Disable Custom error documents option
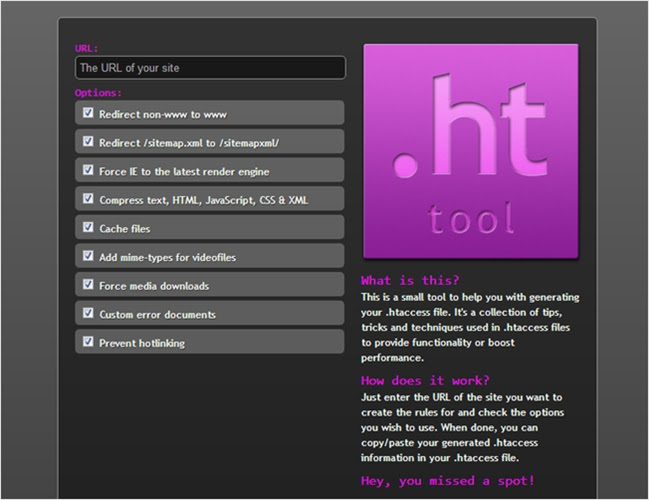Image resolution: width=649 pixels, height=500 pixels. click(88, 313)
